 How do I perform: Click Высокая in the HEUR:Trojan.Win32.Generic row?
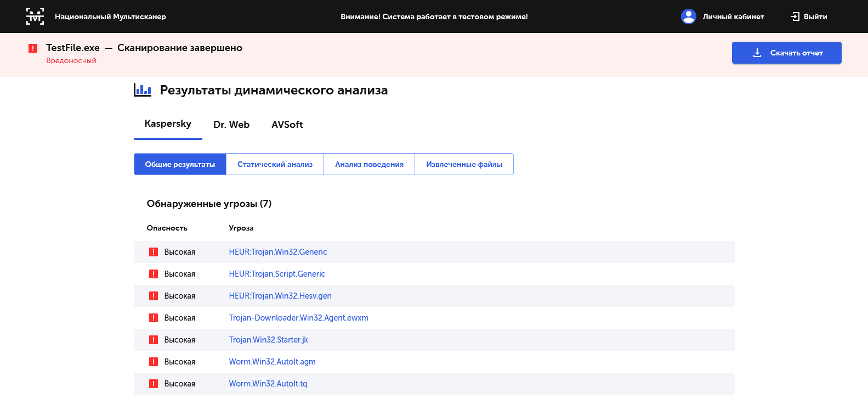[x=180, y=252]
